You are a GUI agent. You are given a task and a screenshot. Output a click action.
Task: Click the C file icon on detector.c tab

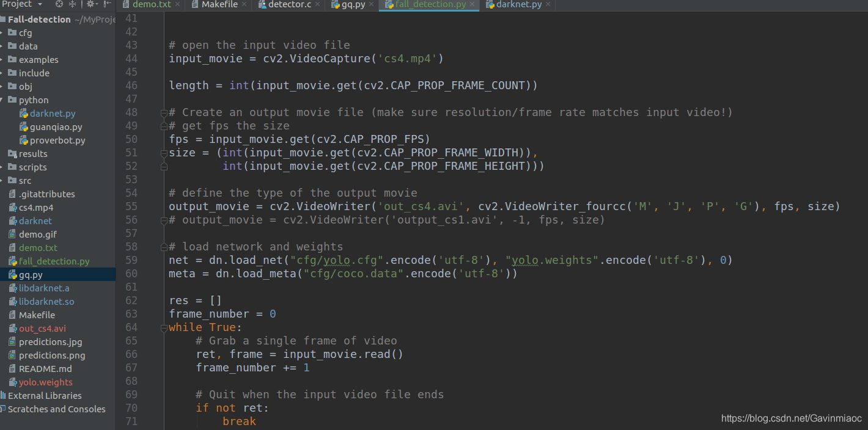tap(262, 4)
